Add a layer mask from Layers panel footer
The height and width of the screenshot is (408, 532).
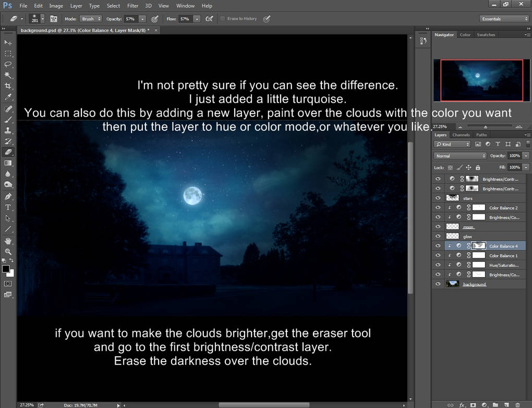click(x=473, y=404)
